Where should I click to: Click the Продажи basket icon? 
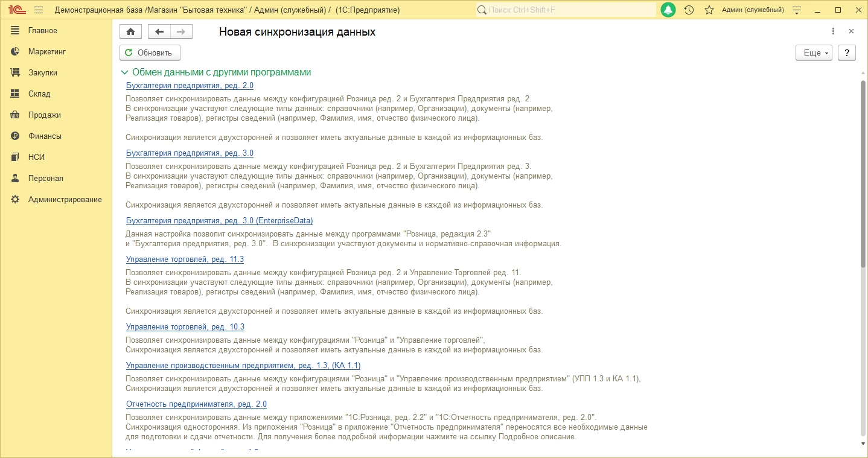(16, 115)
